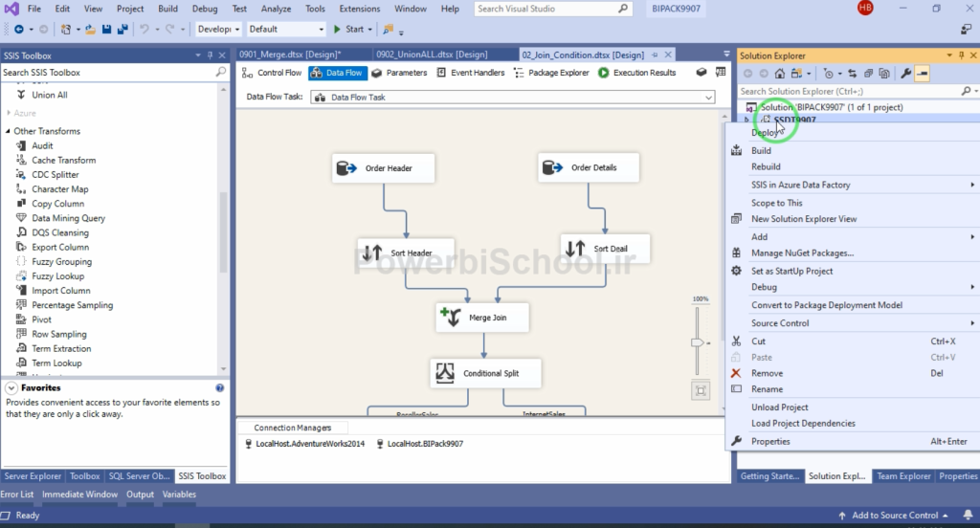
Task: Click the Save All toolbar icon
Action: coord(121,29)
